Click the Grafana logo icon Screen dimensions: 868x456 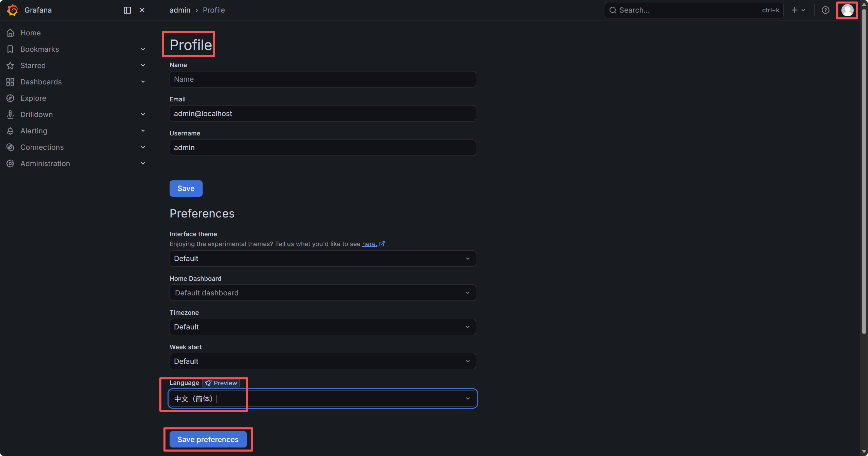tap(13, 10)
